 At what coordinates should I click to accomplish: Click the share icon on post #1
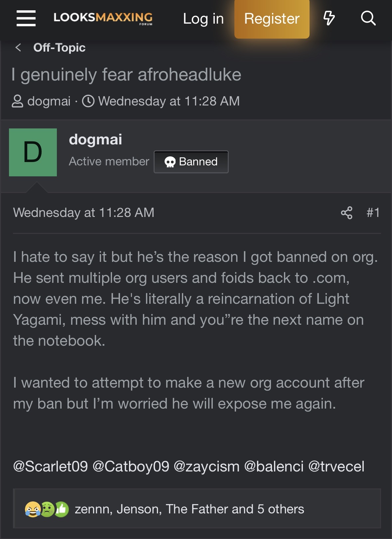346,213
